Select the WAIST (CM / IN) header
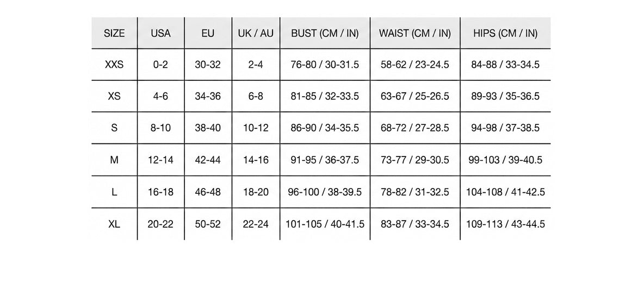644x283 pixels. 414,33
